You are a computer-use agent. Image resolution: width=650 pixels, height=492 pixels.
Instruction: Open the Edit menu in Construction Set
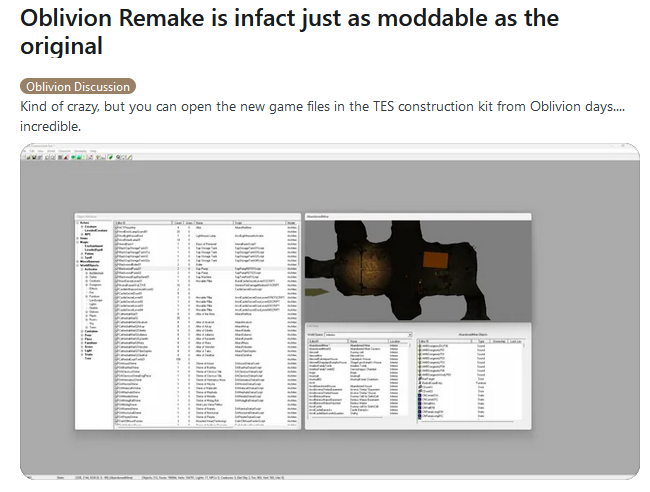click(32, 151)
